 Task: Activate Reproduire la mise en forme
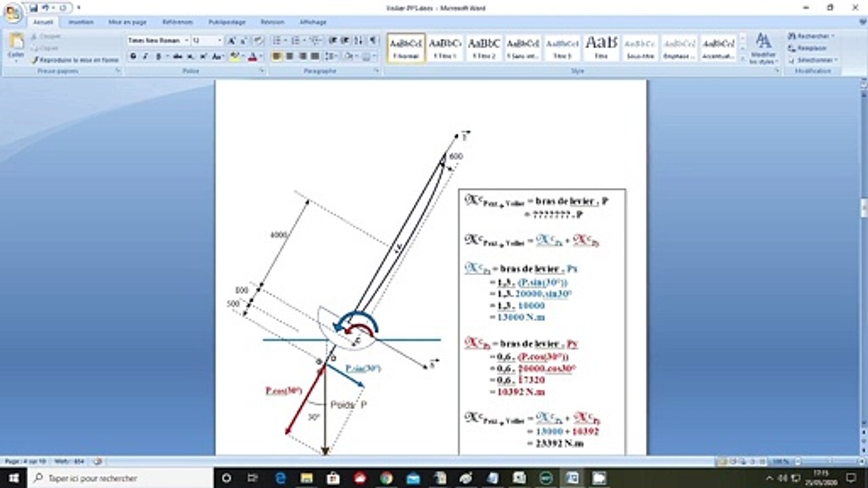[75, 60]
